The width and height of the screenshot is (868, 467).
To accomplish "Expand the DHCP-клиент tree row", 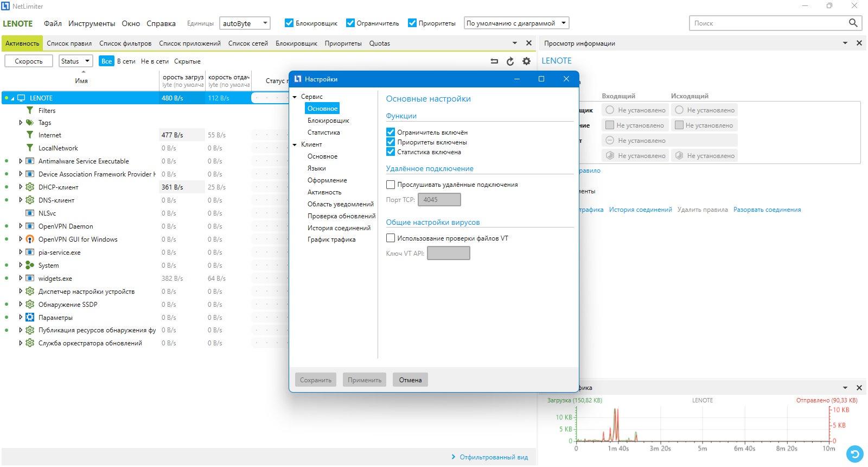I will (21, 187).
